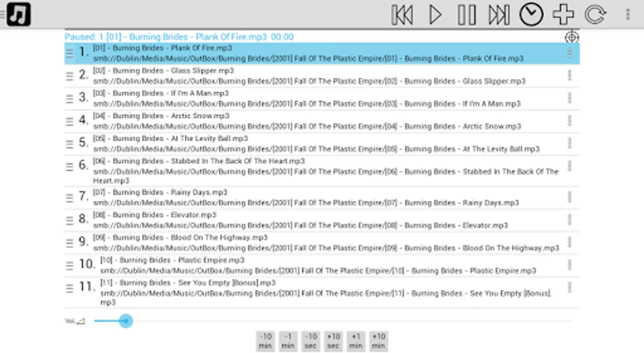
Task: Skip to the previous track
Action: coord(402,15)
